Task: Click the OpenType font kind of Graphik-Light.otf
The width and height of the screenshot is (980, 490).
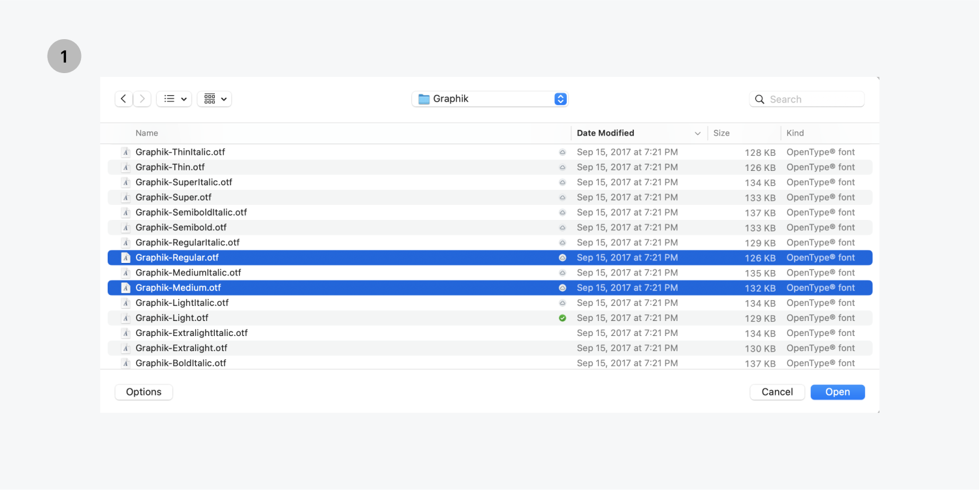Action: (x=821, y=318)
